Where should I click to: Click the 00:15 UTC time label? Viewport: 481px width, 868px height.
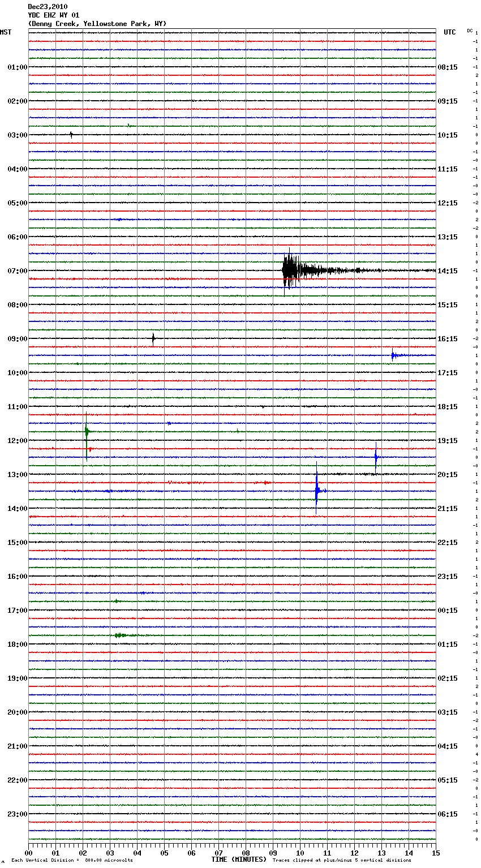[x=448, y=611]
